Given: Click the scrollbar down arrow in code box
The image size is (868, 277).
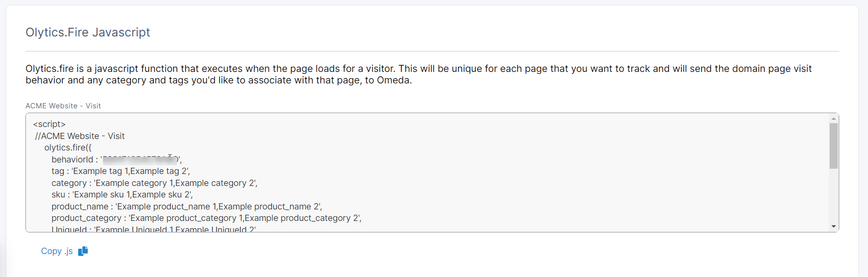Looking at the screenshot, I should [x=834, y=227].
